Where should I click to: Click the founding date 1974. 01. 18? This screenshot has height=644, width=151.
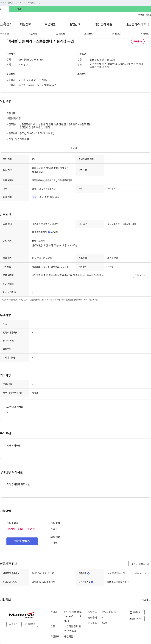[109, 612]
